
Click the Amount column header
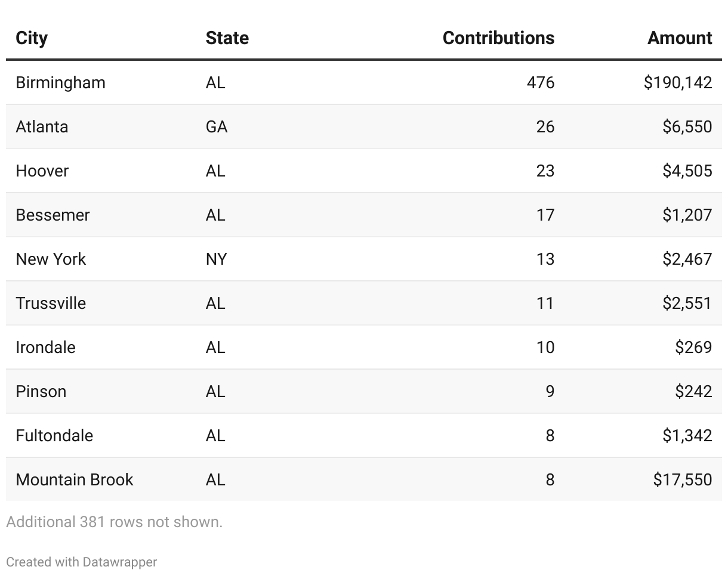680,38
